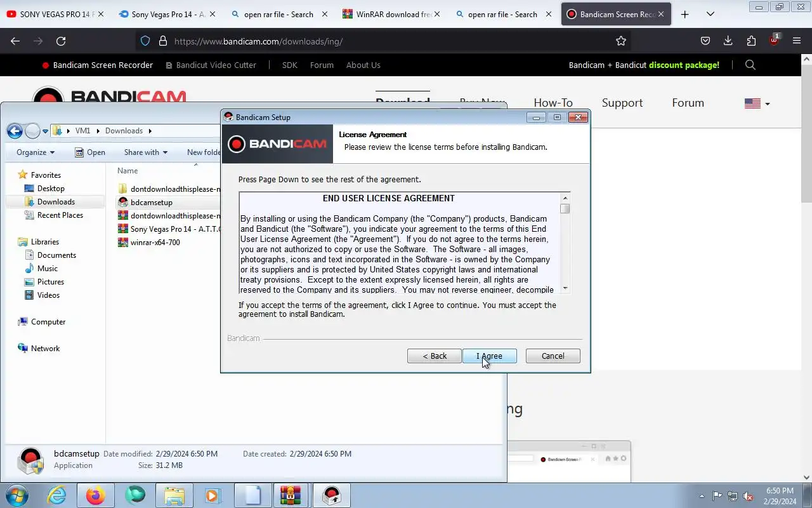
Task: Open the About Us link
Action: pyautogui.click(x=363, y=65)
